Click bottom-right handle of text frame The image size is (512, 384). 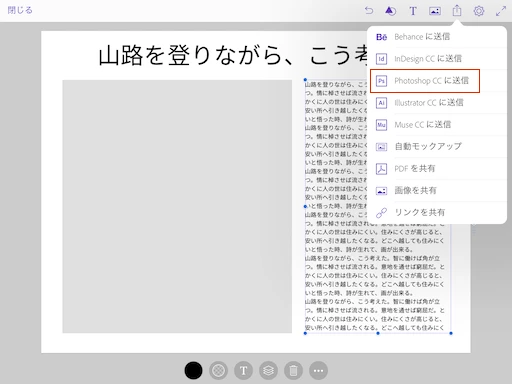coord(451,333)
